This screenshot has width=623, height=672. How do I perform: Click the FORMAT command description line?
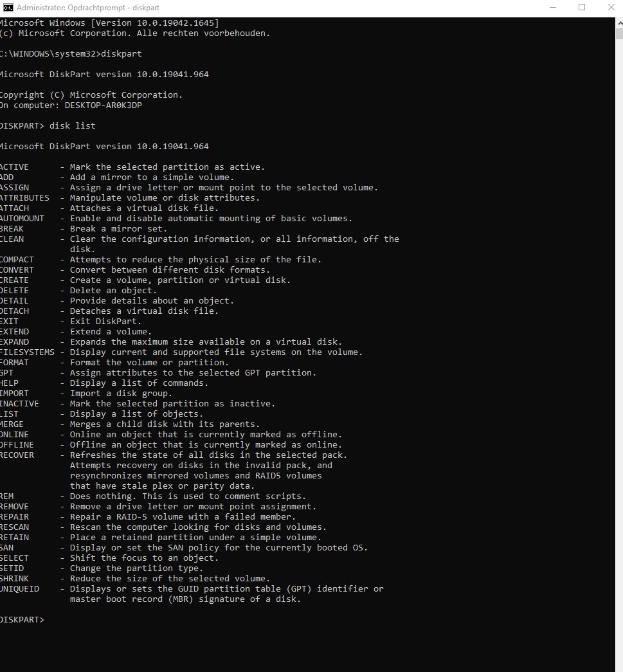(x=114, y=362)
